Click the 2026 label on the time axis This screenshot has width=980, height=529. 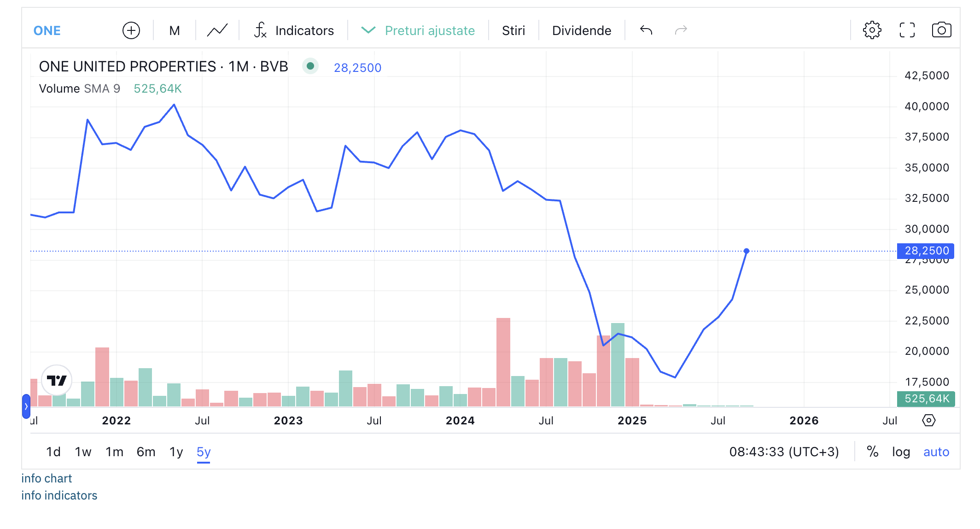[x=804, y=420]
